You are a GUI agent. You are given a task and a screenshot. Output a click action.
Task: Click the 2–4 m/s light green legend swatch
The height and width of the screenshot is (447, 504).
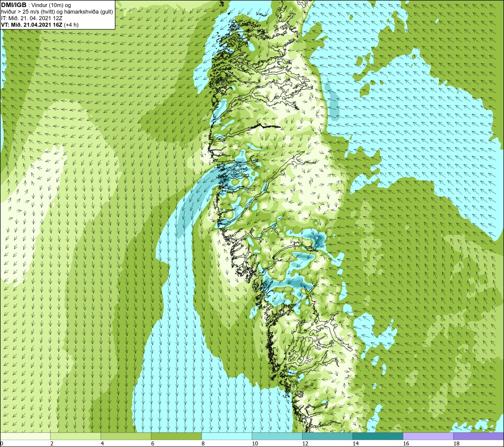point(76,436)
